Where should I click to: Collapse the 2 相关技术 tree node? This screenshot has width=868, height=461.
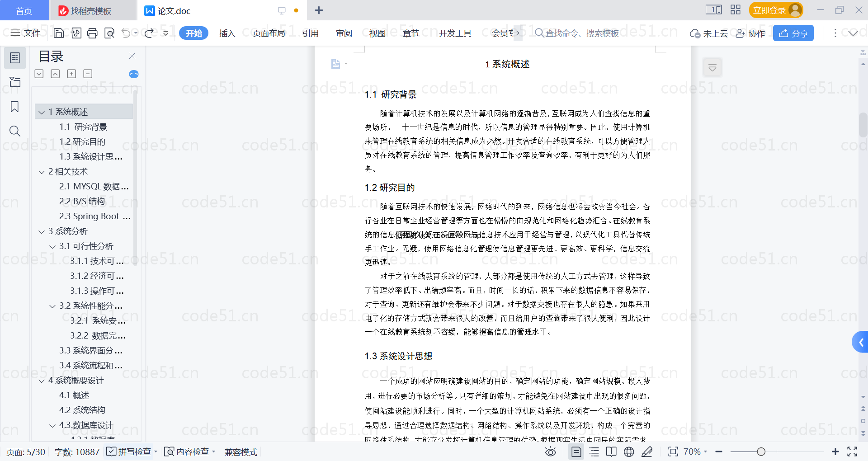click(42, 172)
